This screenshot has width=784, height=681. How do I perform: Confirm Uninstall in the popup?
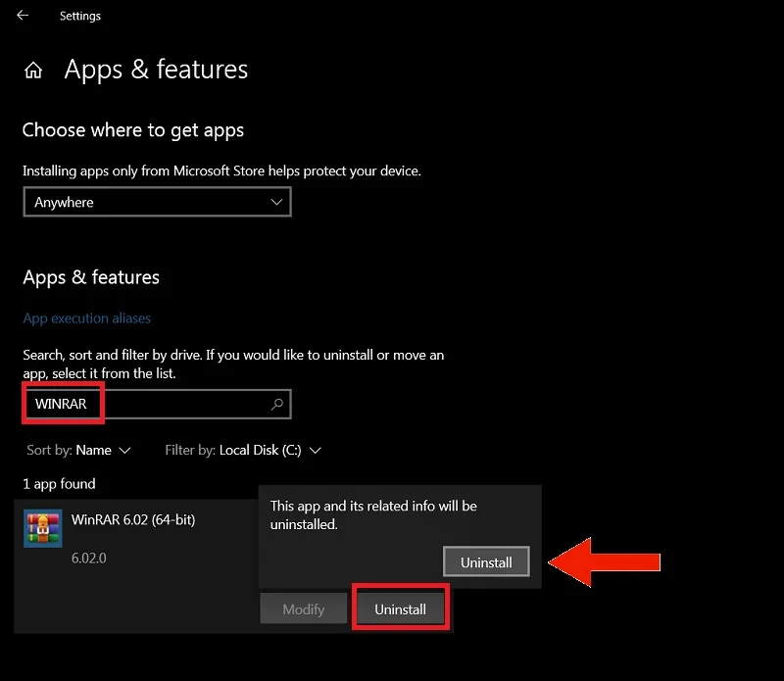pyautogui.click(x=486, y=562)
